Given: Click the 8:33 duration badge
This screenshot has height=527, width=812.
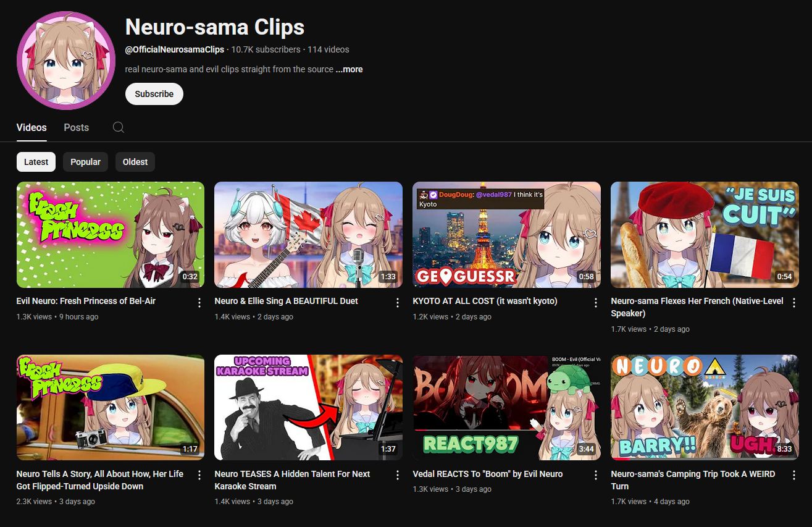Looking at the screenshot, I should [x=784, y=449].
